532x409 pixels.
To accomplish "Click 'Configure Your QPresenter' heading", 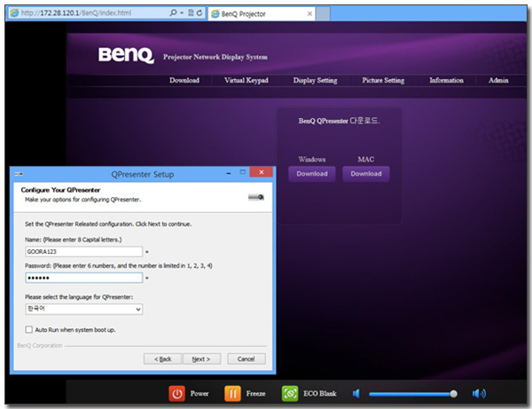I will [x=60, y=190].
